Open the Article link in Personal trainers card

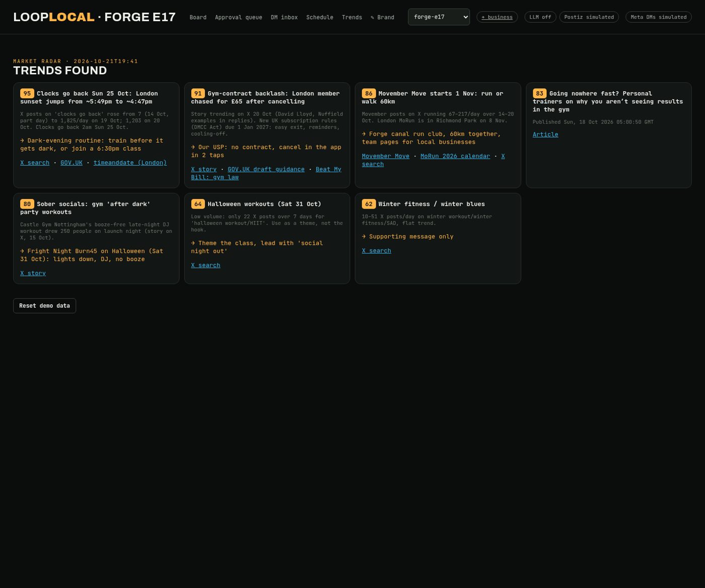[x=545, y=135]
